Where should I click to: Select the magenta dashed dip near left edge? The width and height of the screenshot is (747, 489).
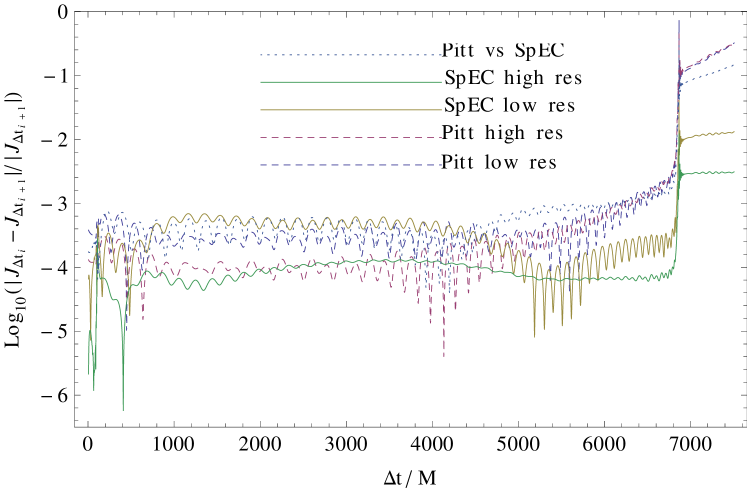(x=143, y=316)
